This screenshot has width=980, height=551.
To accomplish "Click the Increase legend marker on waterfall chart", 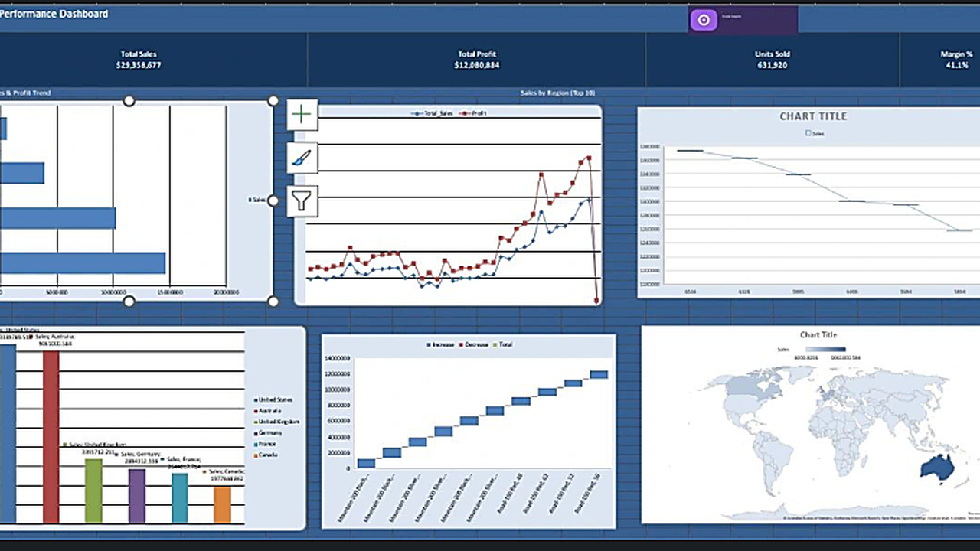I will pos(430,344).
